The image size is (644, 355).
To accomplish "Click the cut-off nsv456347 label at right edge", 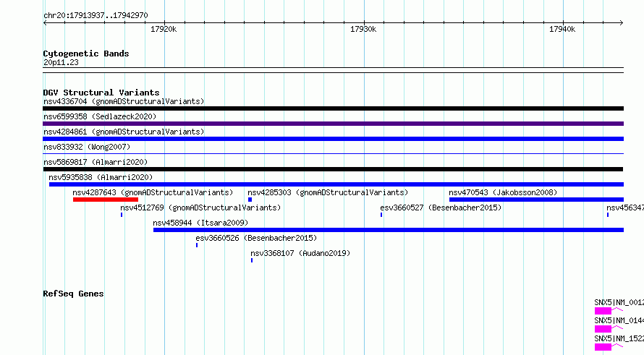I will tap(625, 208).
